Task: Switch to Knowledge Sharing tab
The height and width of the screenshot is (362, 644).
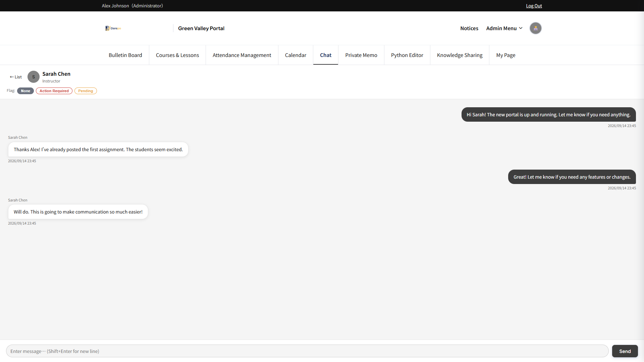Action: click(460, 55)
